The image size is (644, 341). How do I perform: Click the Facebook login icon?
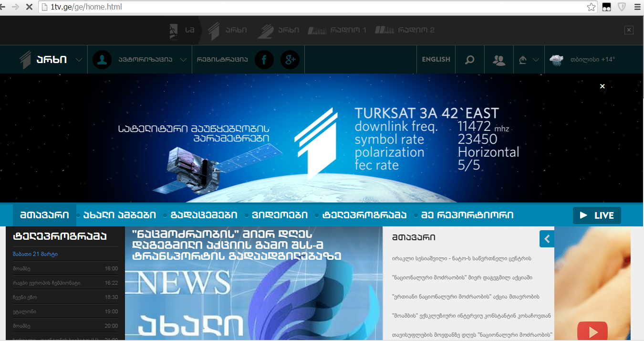click(x=264, y=60)
